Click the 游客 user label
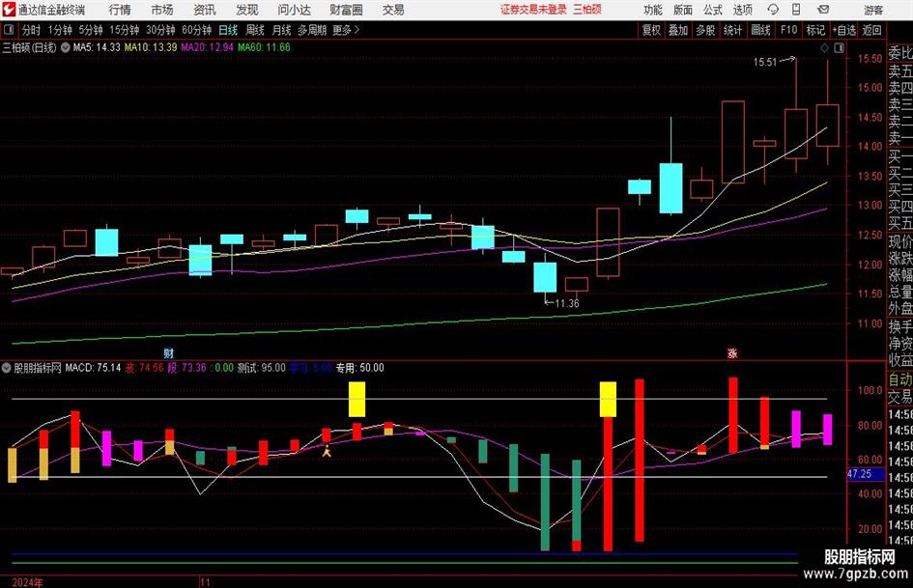This screenshot has width=913, height=588. pos(873,10)
